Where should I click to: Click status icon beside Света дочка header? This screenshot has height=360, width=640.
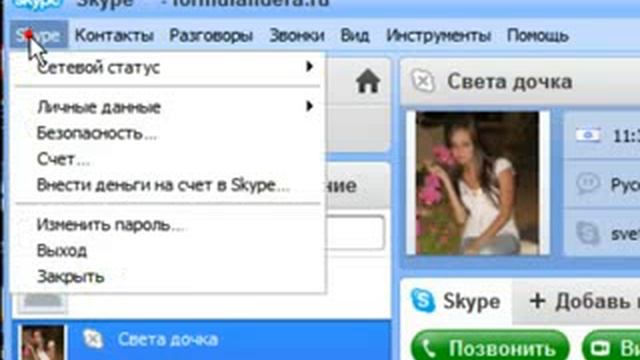(x=423, y=81)
